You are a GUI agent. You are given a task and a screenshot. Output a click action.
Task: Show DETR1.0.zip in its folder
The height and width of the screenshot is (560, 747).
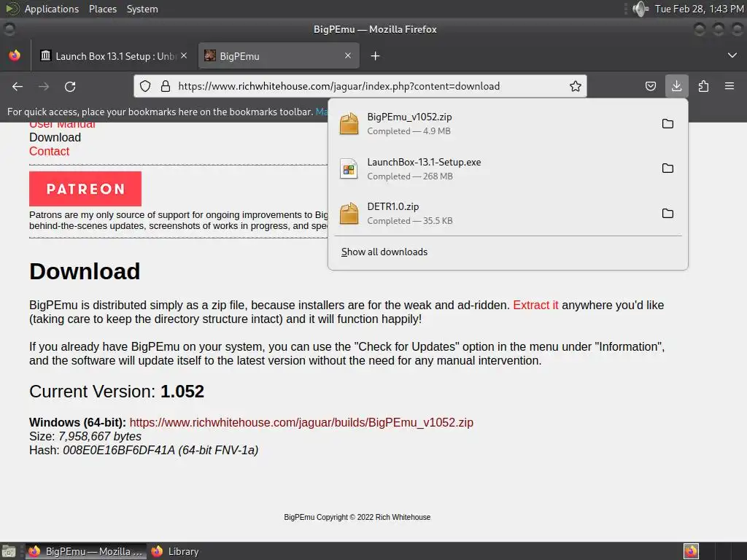coord(668,214)
